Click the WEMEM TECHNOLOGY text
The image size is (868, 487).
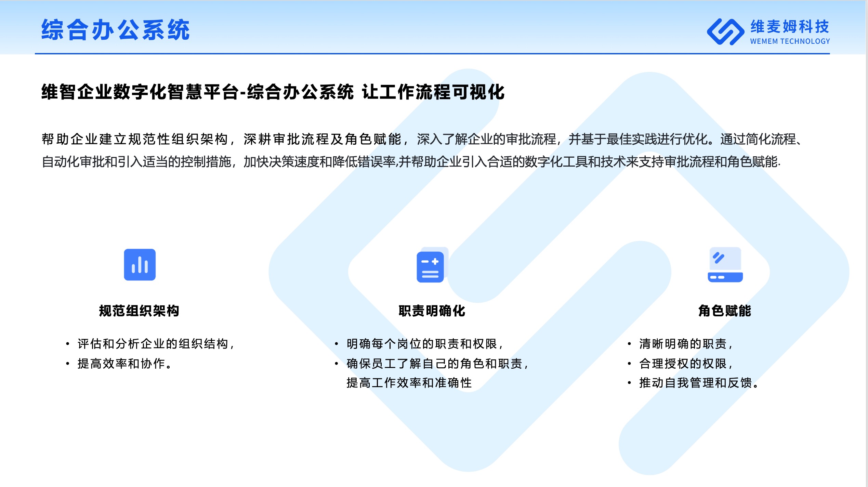coord(790,41)
